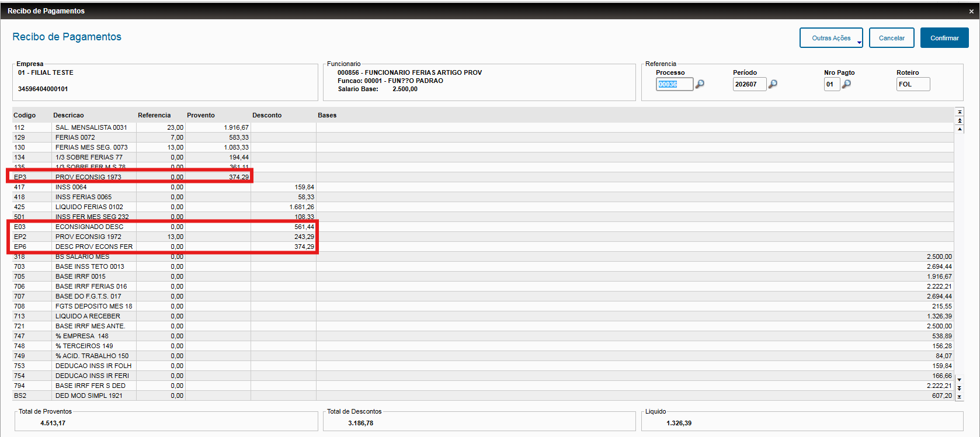Image resolution: width=980 pixels, height=437 pixels.
Task: Select the PROV ECONSIG 1972 row
Action: coord(483,237)
